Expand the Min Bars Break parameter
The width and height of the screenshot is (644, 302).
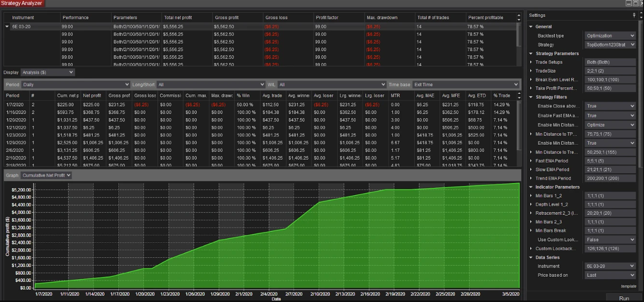coord(532,230)
